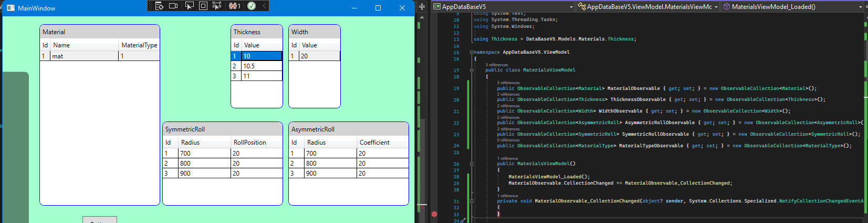The width and height of the screenshot is (868, 223).
Task: Sort Material table by Name column
Action: pyautogui.click(x=84, y=45)
